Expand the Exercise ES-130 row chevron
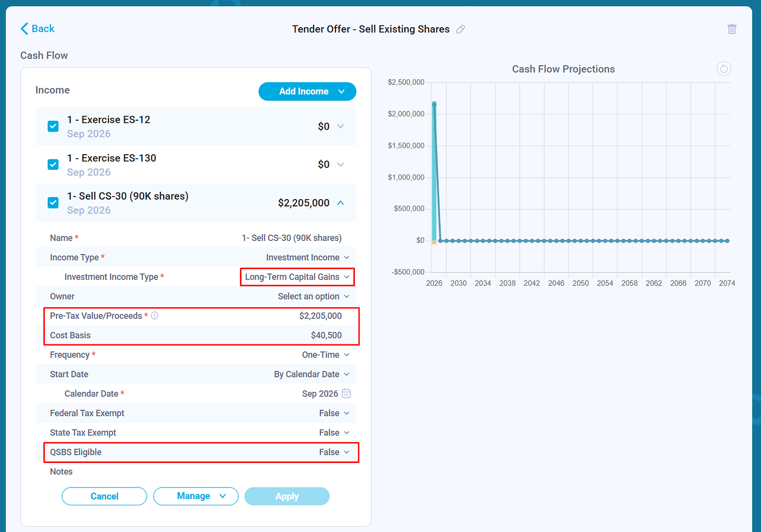The width and height of the screenshot is (761, 532). [x=341, y=165]
